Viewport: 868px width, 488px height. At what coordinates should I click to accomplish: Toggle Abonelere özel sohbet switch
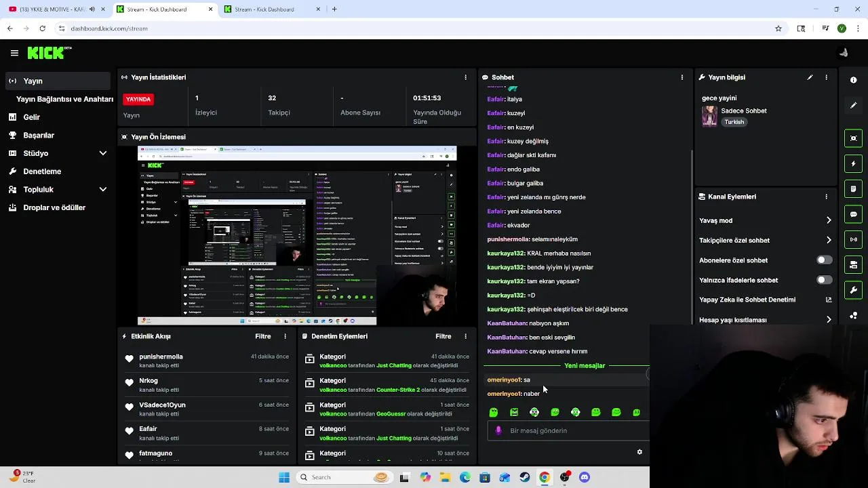pos(824,260)
